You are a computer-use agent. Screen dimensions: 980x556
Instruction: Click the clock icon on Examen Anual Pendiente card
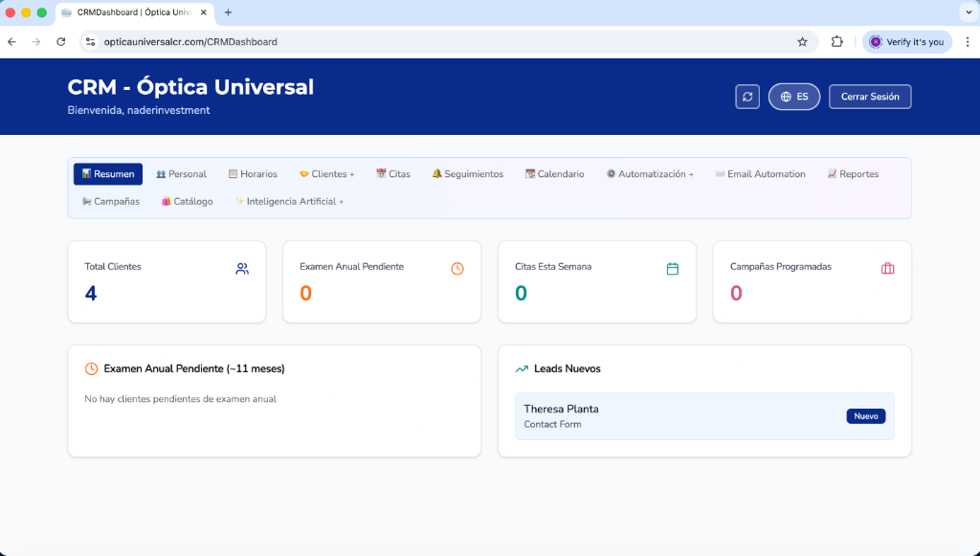(457, 269)
